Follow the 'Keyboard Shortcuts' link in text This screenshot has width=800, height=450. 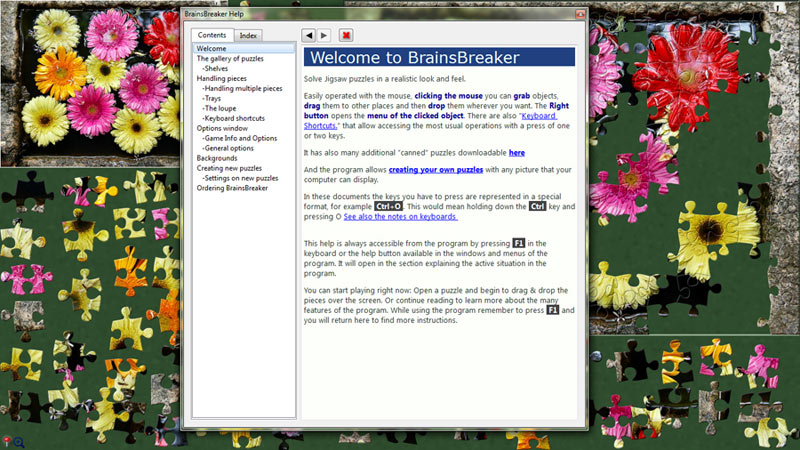[539, 116]
